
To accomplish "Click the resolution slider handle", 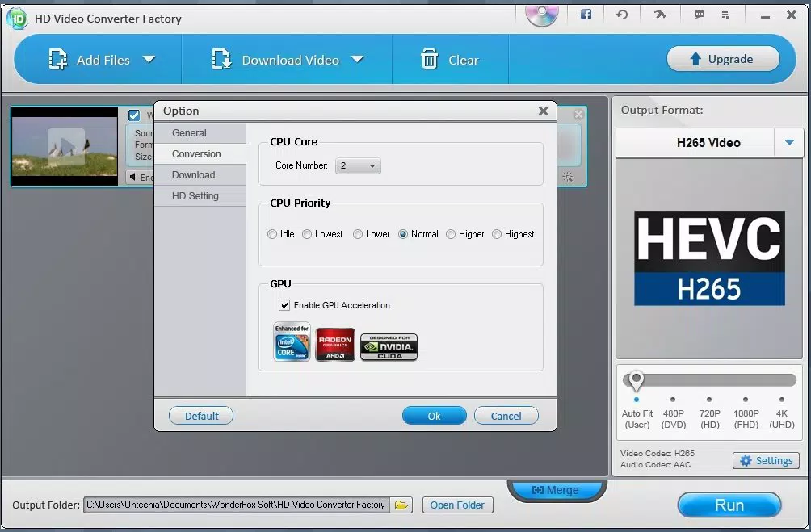I will [637, 380].
